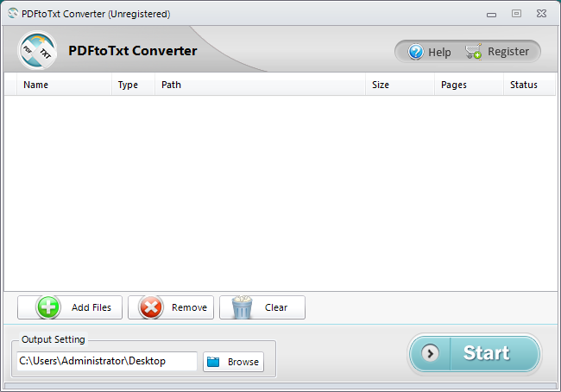Screen dimensions: 561x392
Task: Click the red X Remove icon
Action: coord(151,307)
